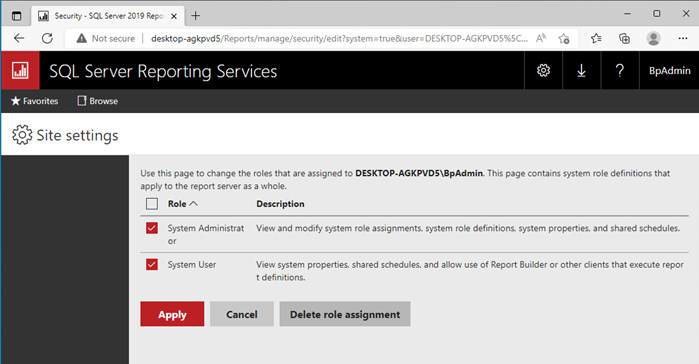Open the browser ellipsis menu
This screenshot has height=364, width=699.
coord(683,38)
